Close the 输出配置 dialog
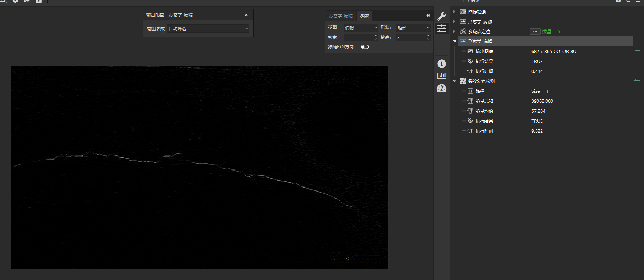The image size is (644, 280). tap(246, 15)
